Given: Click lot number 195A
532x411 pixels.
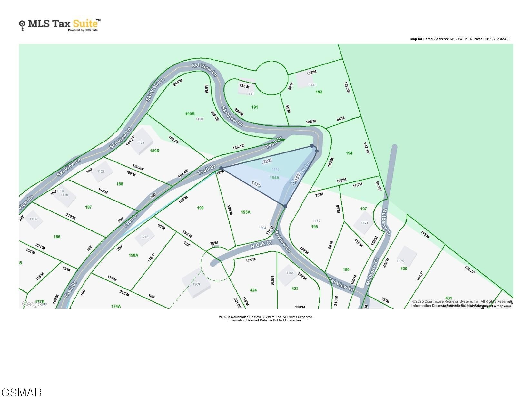Looking at the screenshot, I should pos(246,212).
